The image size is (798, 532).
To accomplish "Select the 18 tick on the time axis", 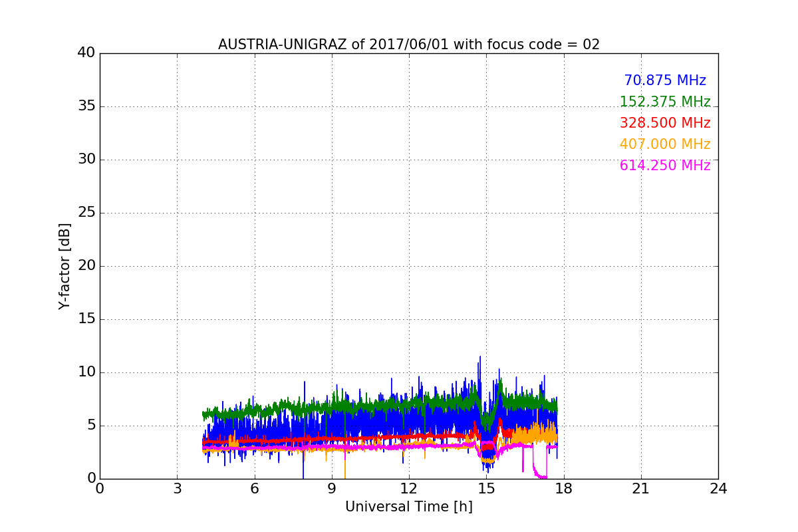I will pyautogui.click(x=563, y=489).
